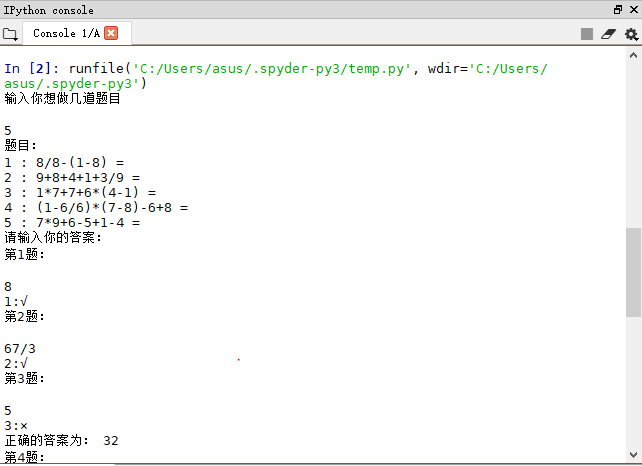The height and width of the screenshot is (466, 642).
Task: Clear console using the eraser icon
Action: [x=608, y=34]
